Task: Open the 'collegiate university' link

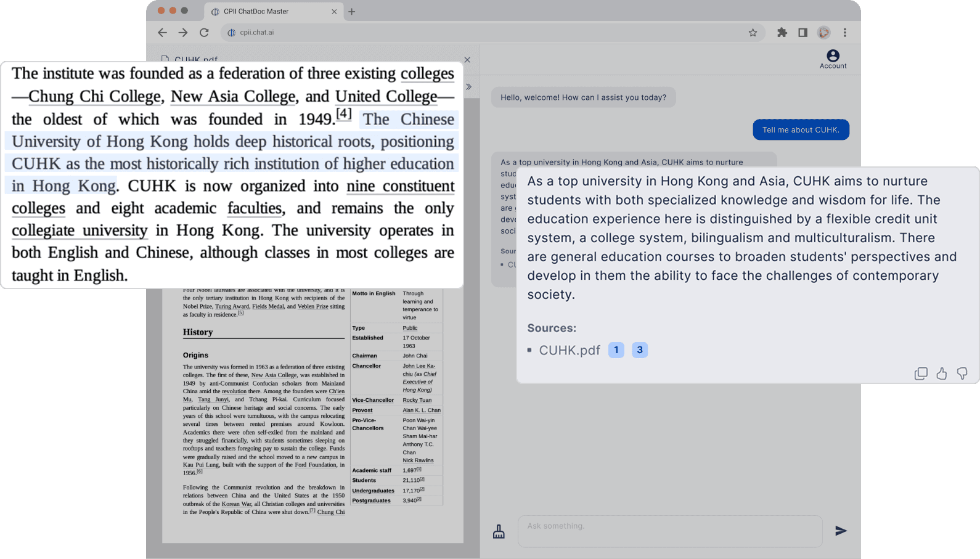Action: click(x=80, y=231)
